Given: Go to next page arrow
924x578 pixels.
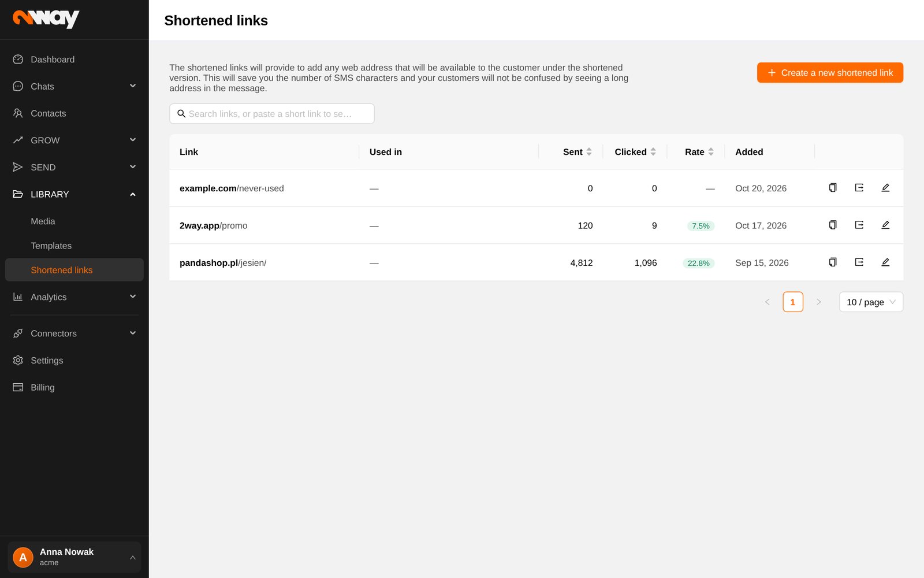Looking at the screenshot, I should click(x=818, y=302).
